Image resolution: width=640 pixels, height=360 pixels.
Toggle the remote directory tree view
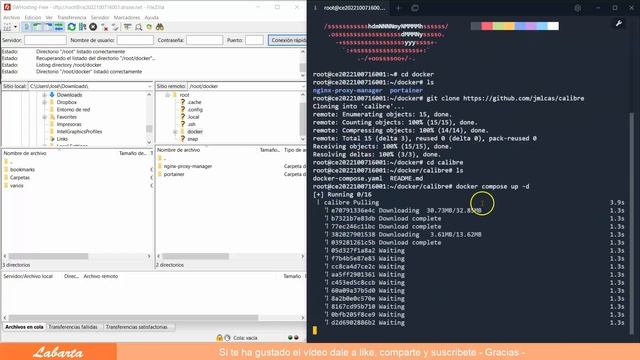48,27
